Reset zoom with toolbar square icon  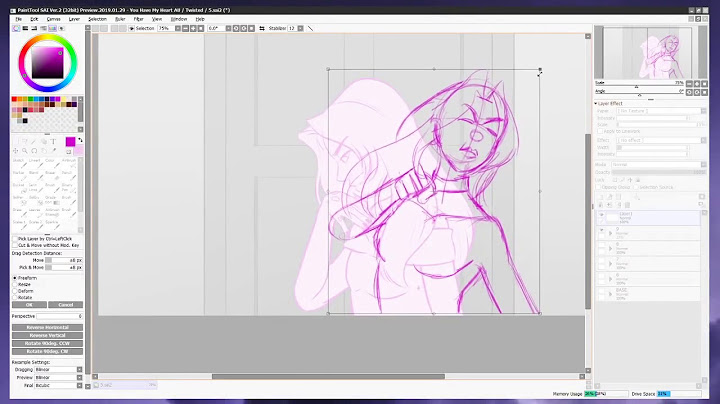(x=201, y=28)
